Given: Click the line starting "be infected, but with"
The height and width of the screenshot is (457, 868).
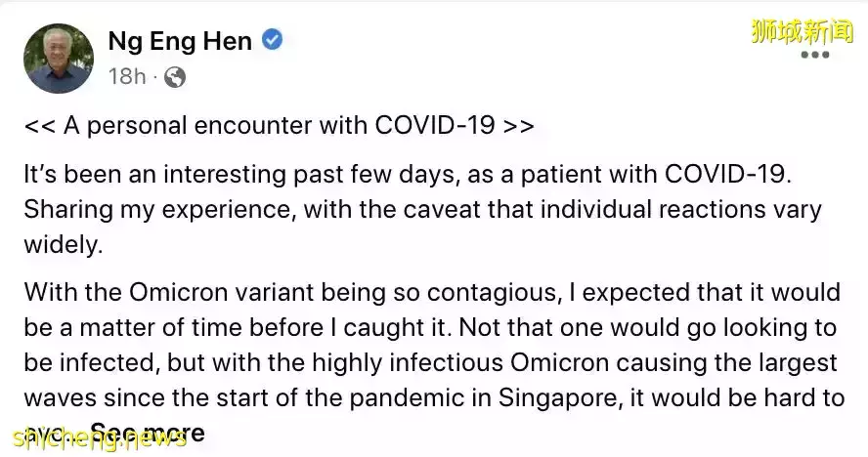Looking at the screenshot, I should (430, 363).
